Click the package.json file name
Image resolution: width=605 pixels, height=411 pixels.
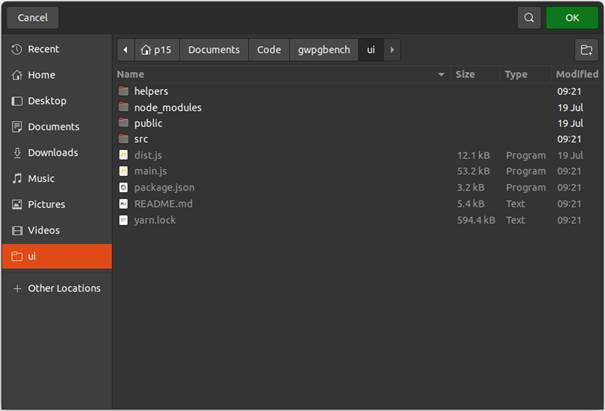[164, 188]
